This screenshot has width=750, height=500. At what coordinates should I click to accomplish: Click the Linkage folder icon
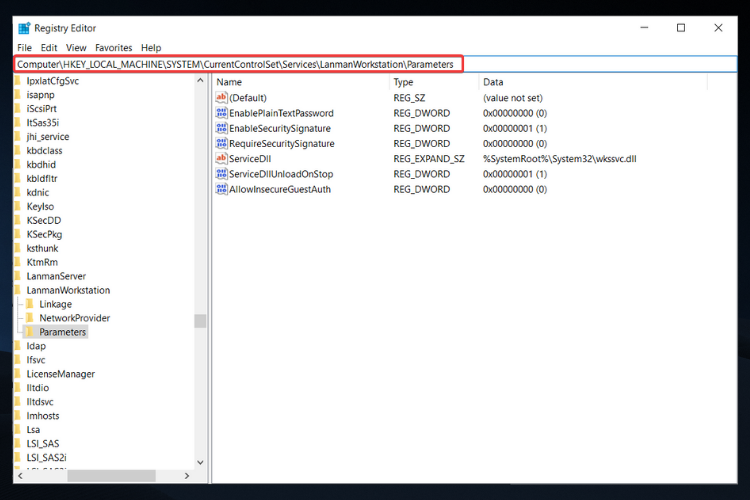(x=30, y=304)
